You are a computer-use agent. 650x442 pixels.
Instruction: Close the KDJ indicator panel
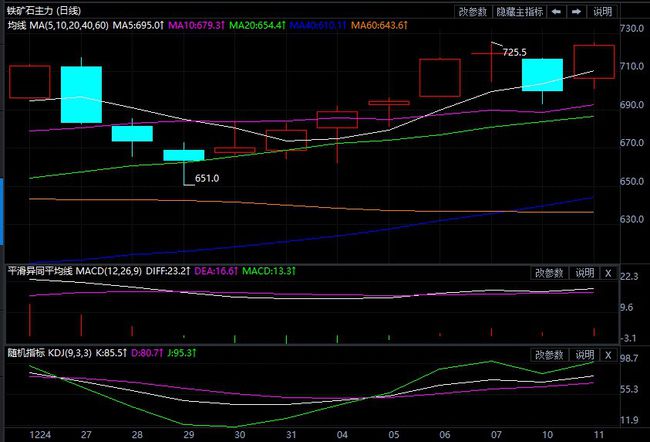[608, 353]
